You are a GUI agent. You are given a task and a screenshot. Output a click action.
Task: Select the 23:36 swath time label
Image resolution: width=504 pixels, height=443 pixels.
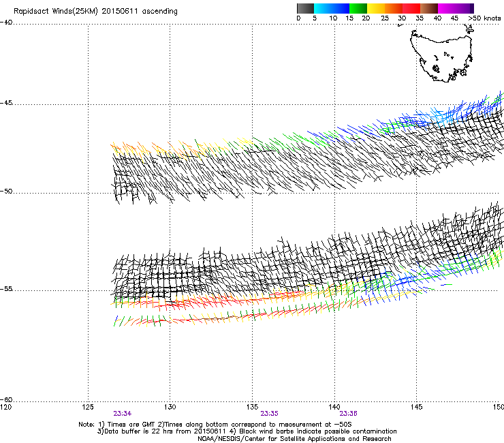[349, 414]
